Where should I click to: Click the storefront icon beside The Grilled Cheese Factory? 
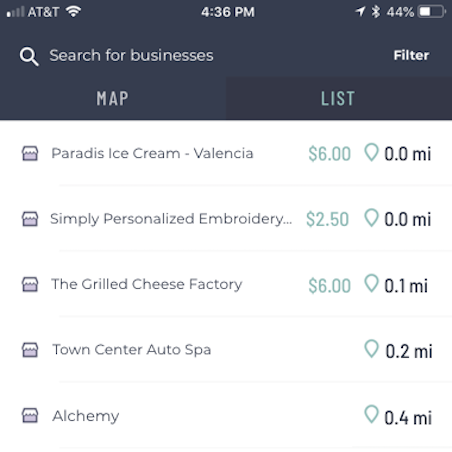pos(30,284)
